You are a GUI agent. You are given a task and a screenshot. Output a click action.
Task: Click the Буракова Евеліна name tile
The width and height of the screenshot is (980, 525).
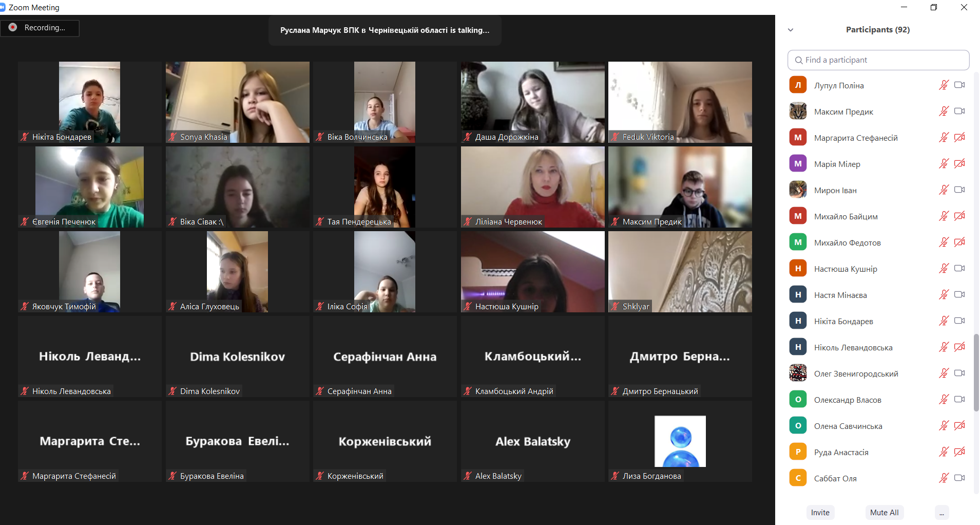237,441
